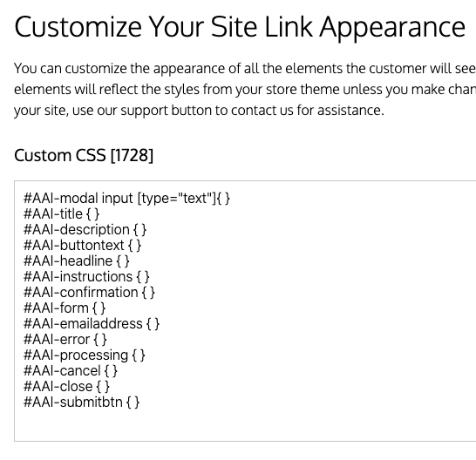Click the Customize Your Site Link Appearance heading
The image size is (476, 460).
point(240,27)
